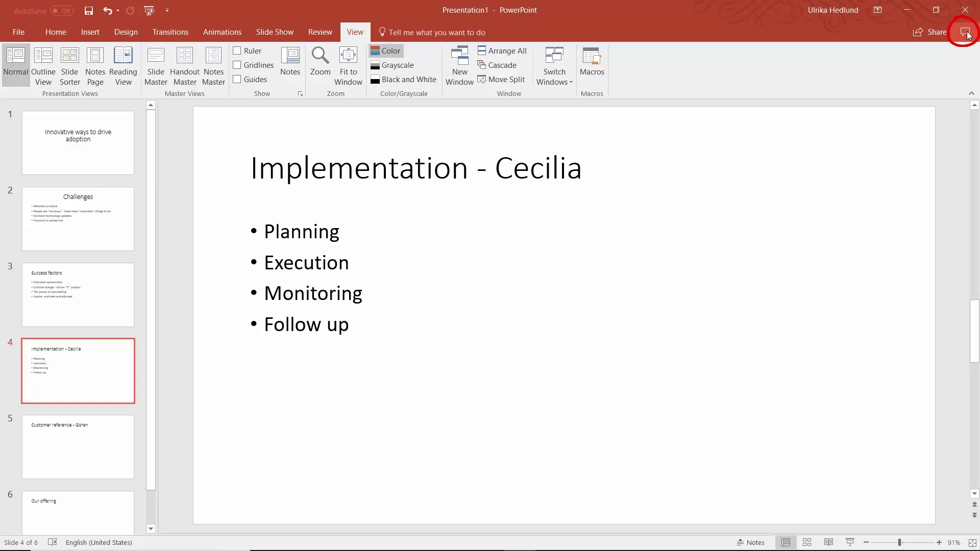Screen dimensions: 980x551
Task: Switch to the Home tab
Action: [x=56, y=32]
